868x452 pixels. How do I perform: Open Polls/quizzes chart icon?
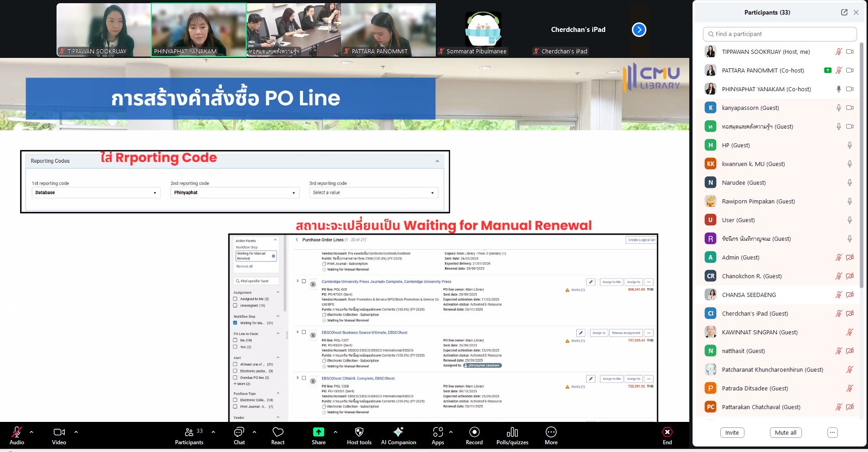[x=512, y=432]
